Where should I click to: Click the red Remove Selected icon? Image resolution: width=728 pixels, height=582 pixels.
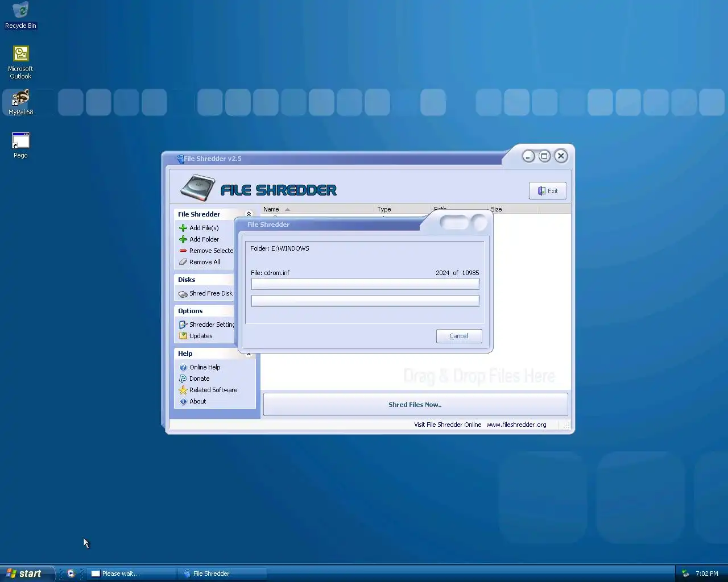[183, 251]
